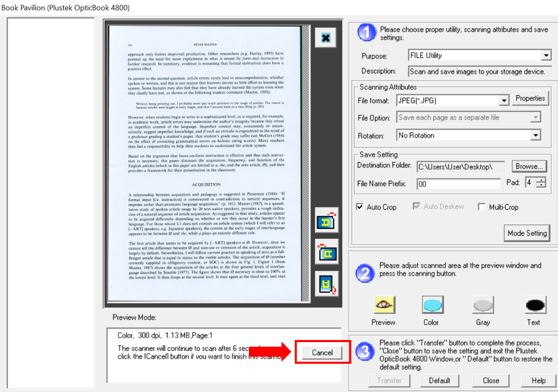Click the upside-down A rotate icon

pyautogui.click(x=326, y=284)
